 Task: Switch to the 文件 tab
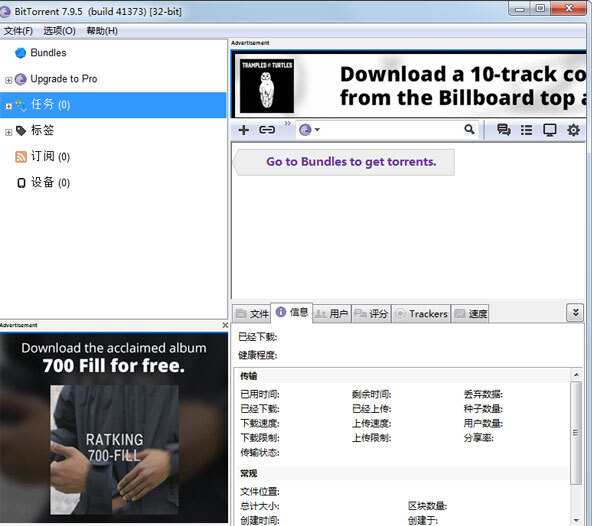[251, 314]
